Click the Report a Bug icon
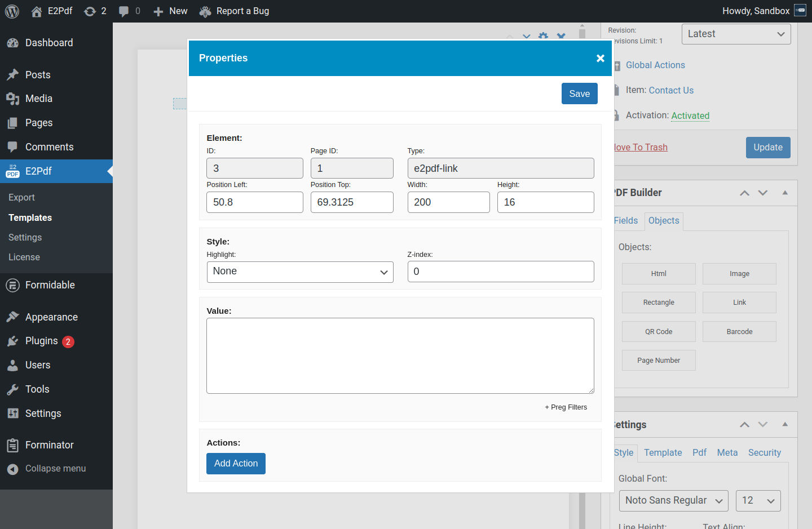The image size is (812, 529). pyautogui.click(x=205, y=11)
